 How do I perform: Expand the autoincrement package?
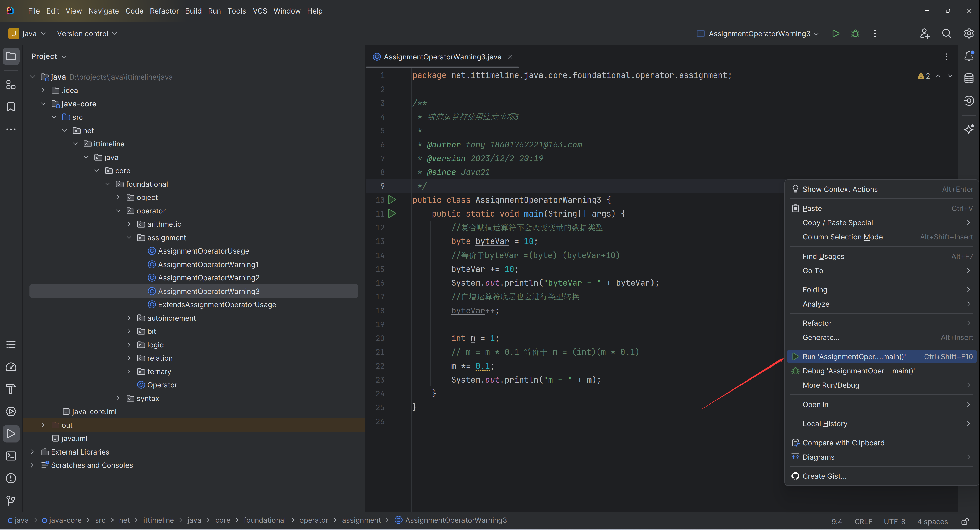[129, 318]
